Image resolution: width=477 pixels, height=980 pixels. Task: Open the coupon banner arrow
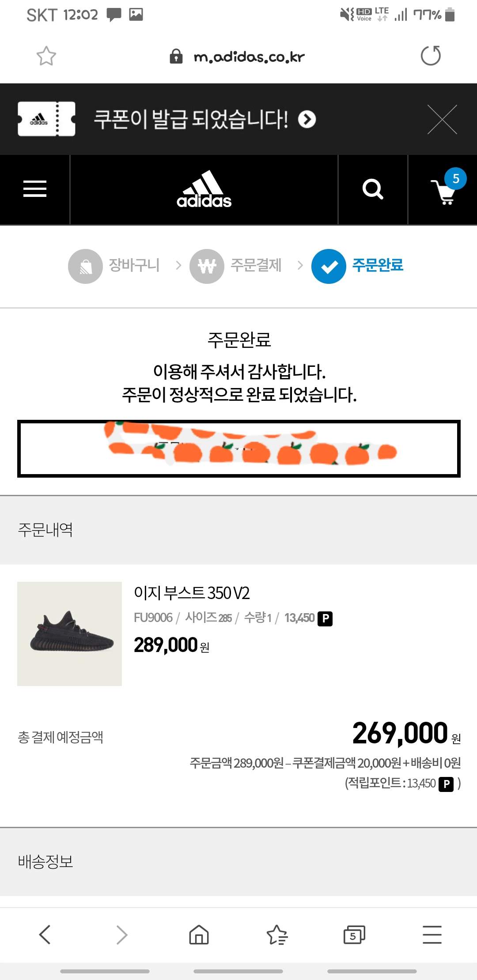pyautogui.click(x=307, y=119)
